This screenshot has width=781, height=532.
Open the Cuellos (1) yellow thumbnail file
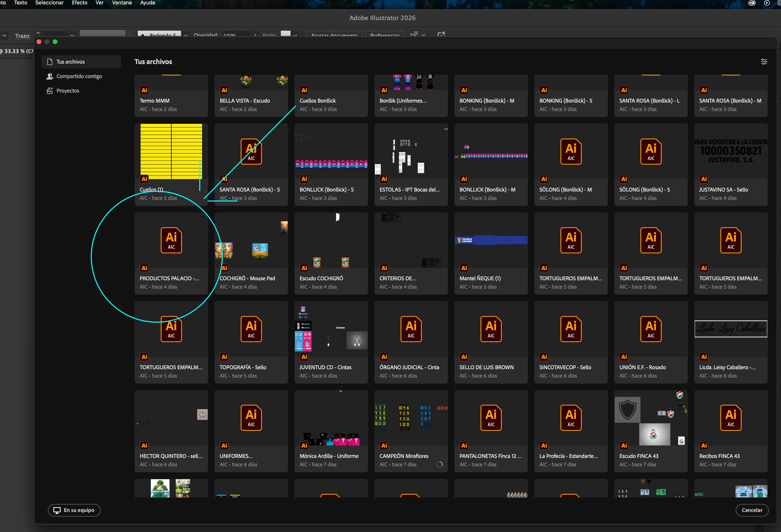coord(171,152)
